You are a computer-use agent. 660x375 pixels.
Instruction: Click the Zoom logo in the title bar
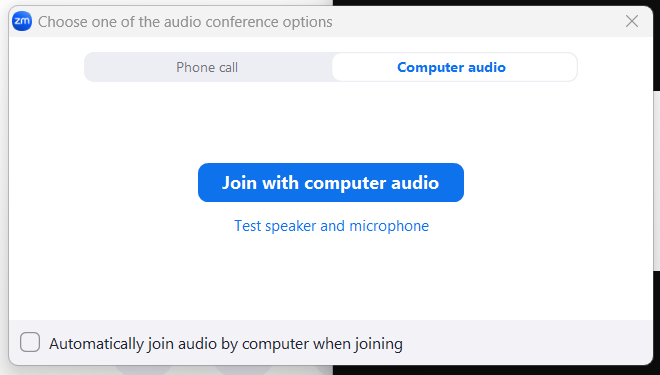click(22, 21)
